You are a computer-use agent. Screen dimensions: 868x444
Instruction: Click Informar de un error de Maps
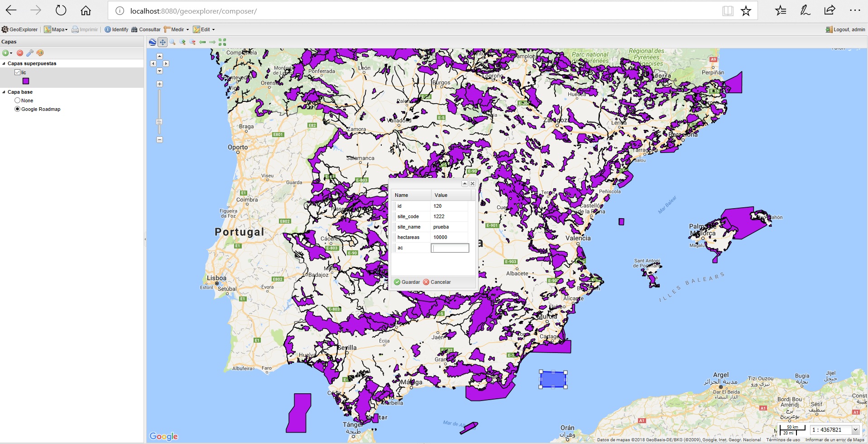834,440
